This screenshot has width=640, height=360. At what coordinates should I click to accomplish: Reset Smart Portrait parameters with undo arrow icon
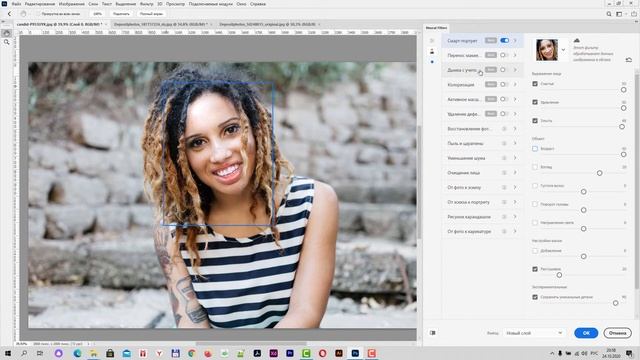[x=629, y=60]
